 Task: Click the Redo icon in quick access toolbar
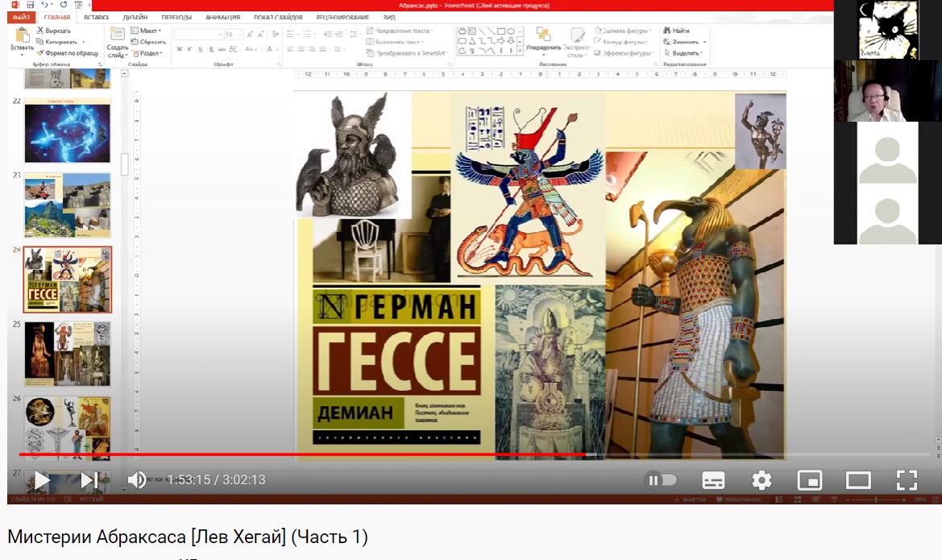coord(63,5)
